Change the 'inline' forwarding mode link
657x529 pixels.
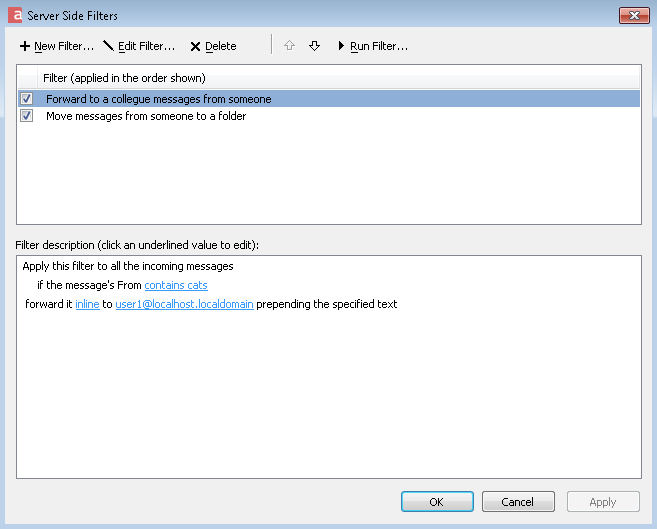point(87,304)
